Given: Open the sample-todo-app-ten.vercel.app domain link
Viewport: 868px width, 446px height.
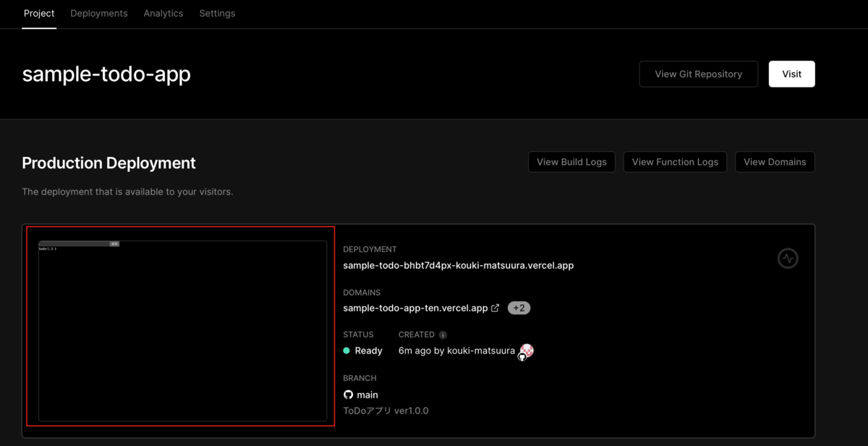Looking at the screenshot, I should click(415, 308).
